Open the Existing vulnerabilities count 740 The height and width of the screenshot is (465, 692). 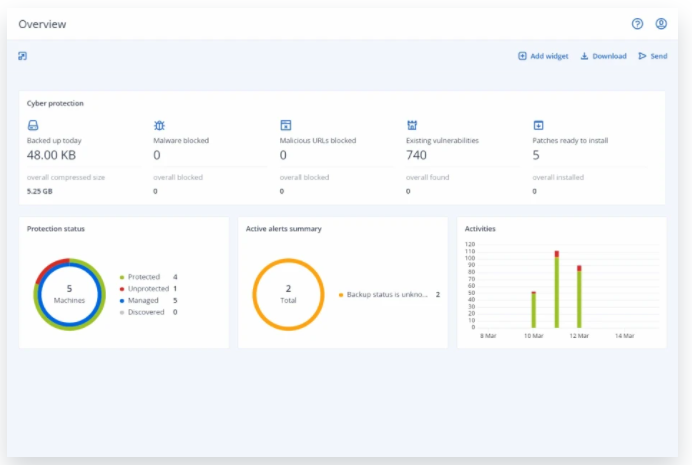pyautogui.click(x=417, y=155)
